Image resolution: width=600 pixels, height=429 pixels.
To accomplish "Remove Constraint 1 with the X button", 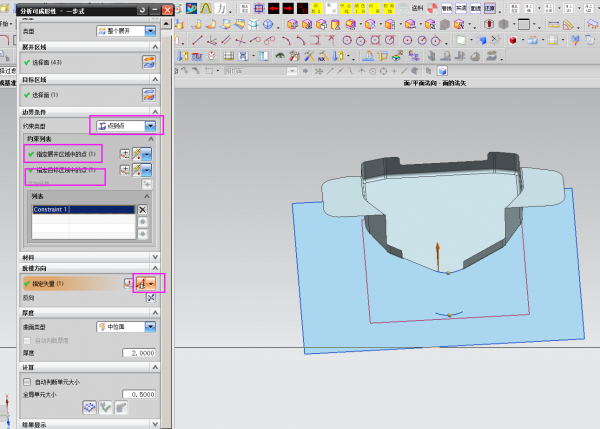I will point(143,209).
